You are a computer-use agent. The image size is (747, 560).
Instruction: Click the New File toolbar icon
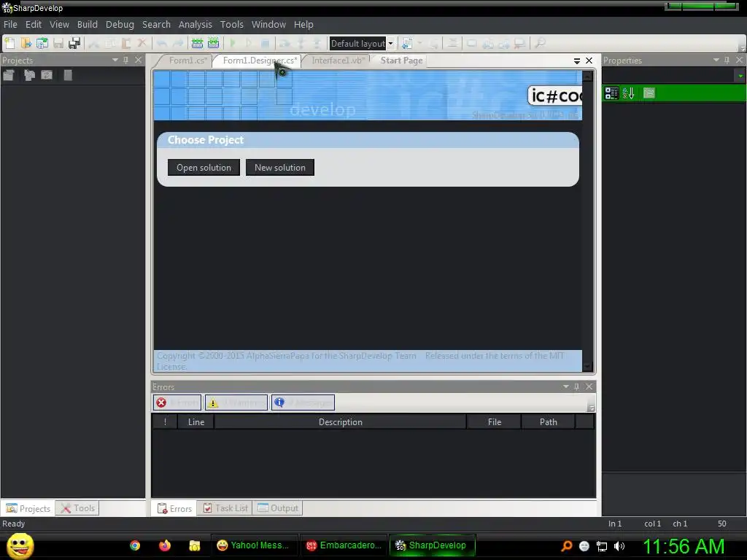(10, 43)
